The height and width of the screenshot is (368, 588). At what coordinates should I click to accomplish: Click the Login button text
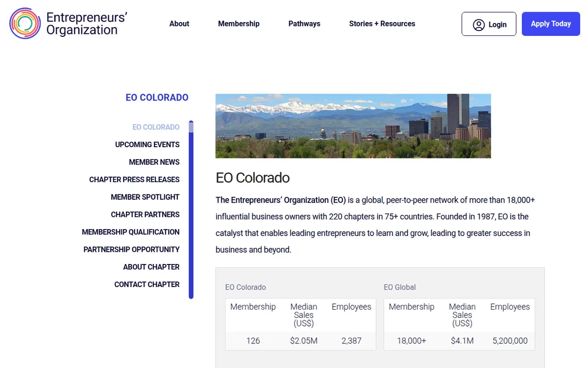pyautogui.click(x=497, y=25)
